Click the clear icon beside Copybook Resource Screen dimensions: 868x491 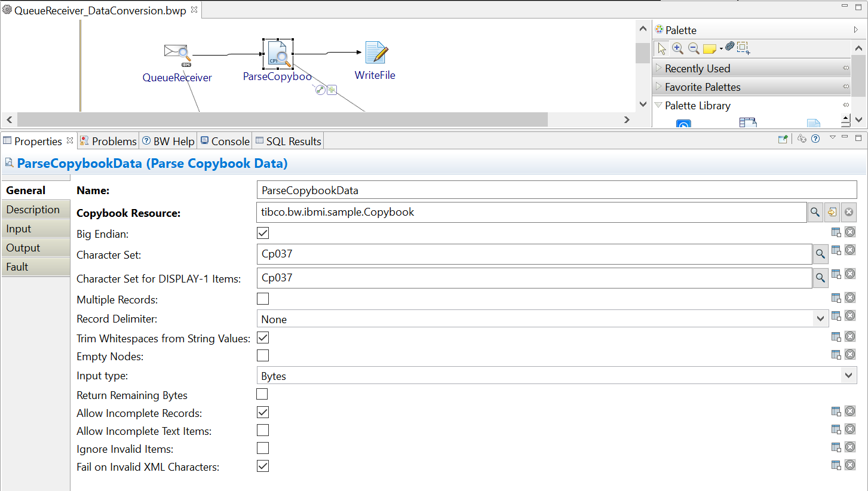848,213
